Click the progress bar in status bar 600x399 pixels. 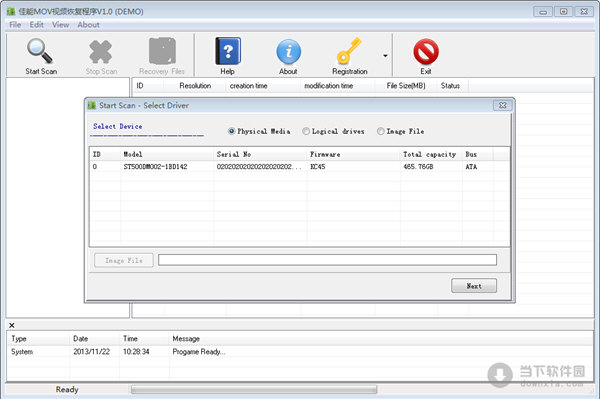254,389
